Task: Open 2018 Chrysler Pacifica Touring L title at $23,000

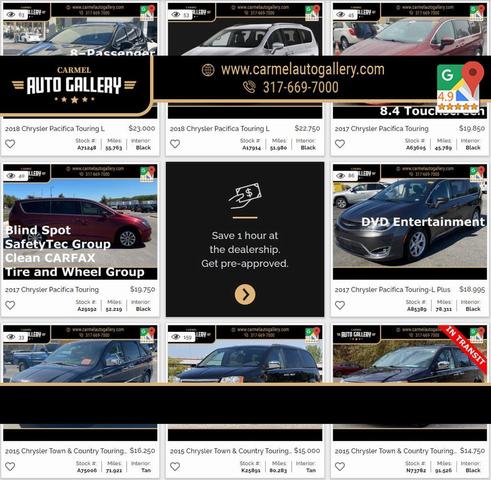Action: (55, 129)
